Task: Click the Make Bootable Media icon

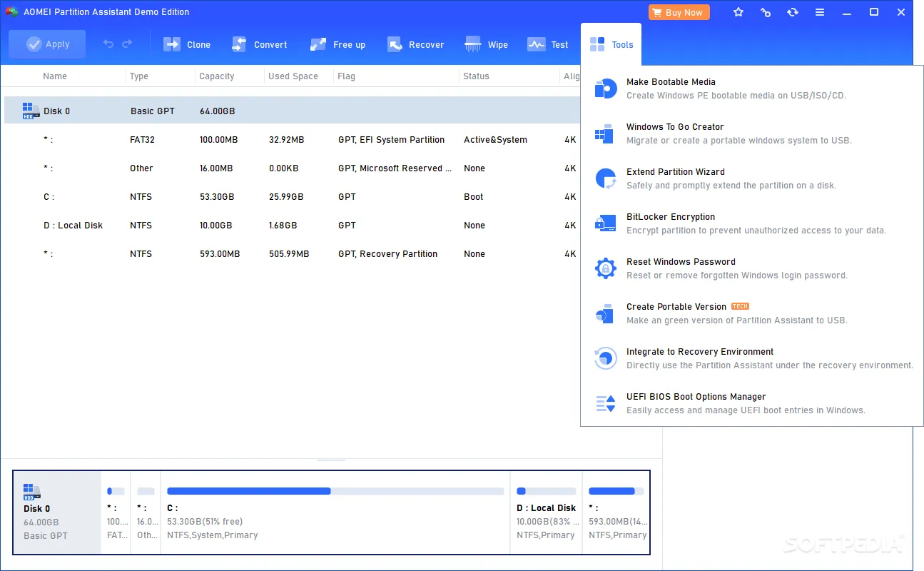Action: [605, 89]
